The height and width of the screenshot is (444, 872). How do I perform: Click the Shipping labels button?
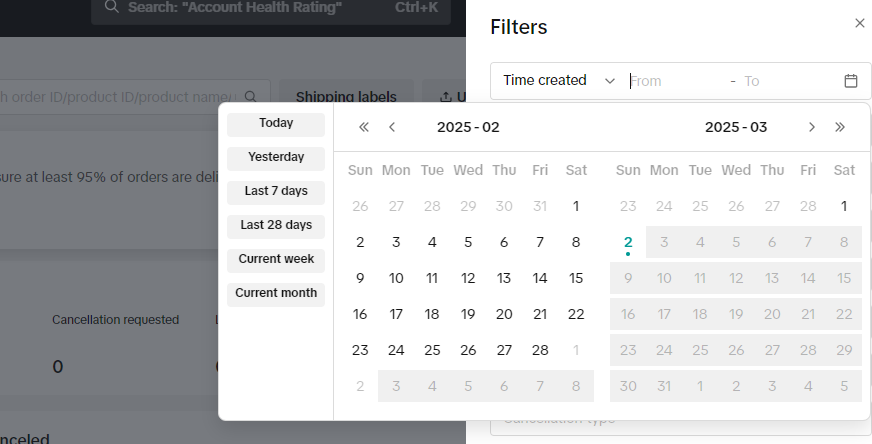click(x=346, y=97)
